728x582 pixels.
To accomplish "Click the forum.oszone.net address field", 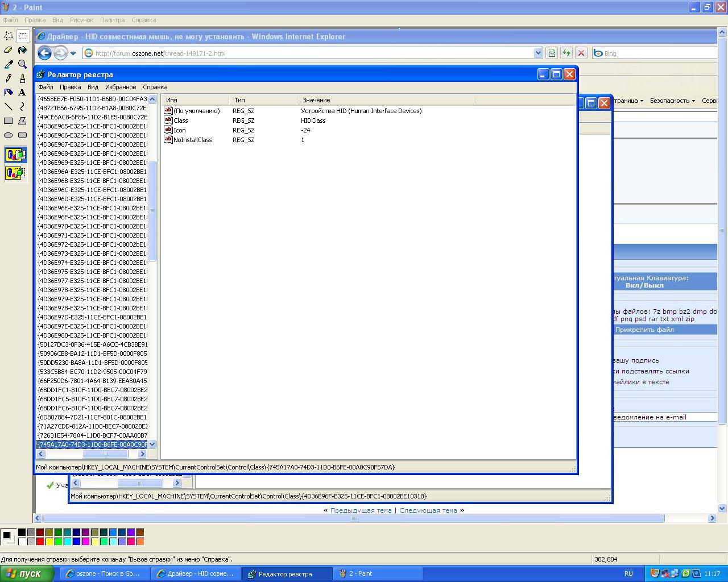I will (314, 53).
